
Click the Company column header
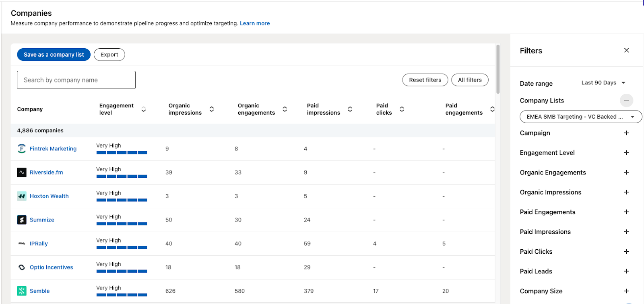click(x=30, y=109)
